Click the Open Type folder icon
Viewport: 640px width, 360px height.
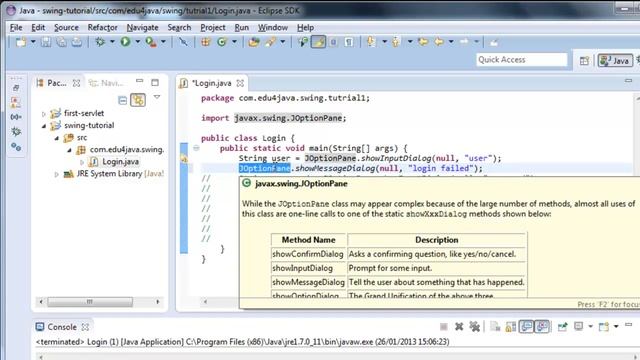click(254, 42)
